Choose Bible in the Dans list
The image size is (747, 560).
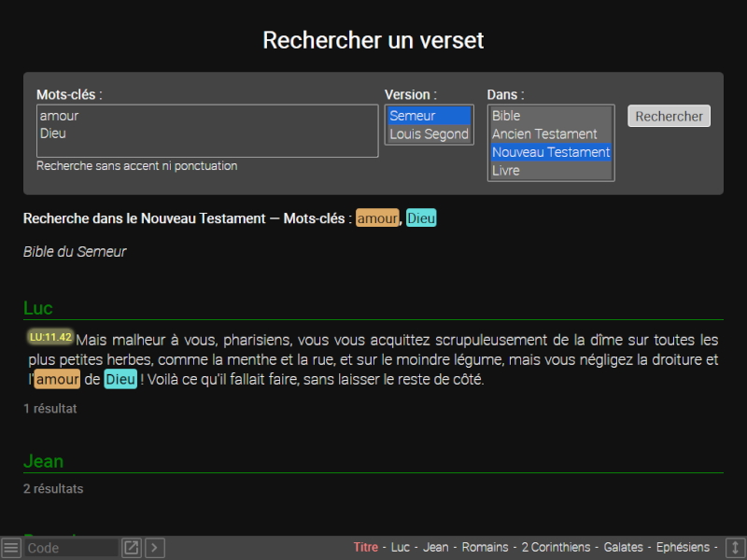pos(550,116)
